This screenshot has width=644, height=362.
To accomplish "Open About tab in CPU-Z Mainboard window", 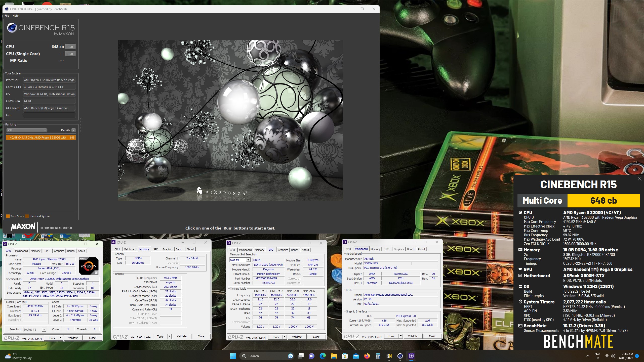I will click(x=421, y=249).
